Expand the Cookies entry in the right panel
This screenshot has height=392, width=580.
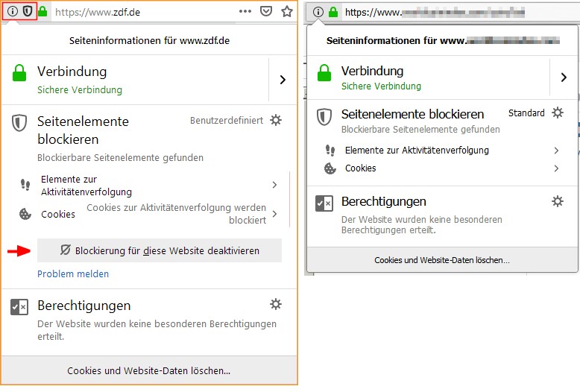click(x=556, y=168)
